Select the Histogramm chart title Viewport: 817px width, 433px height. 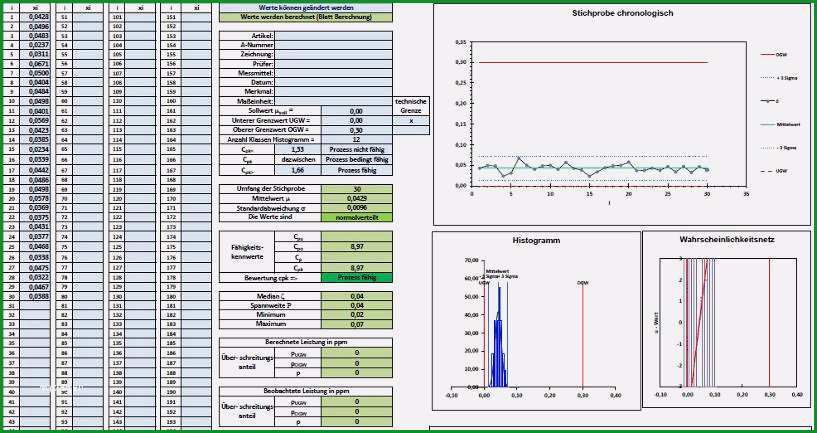536,240
